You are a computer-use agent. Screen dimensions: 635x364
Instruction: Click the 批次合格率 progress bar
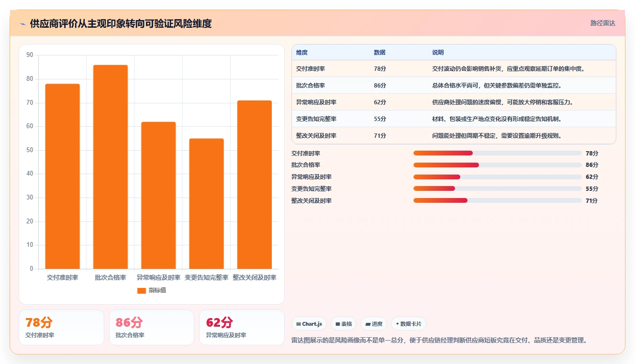pyautogui.click(x=498, y=165)
